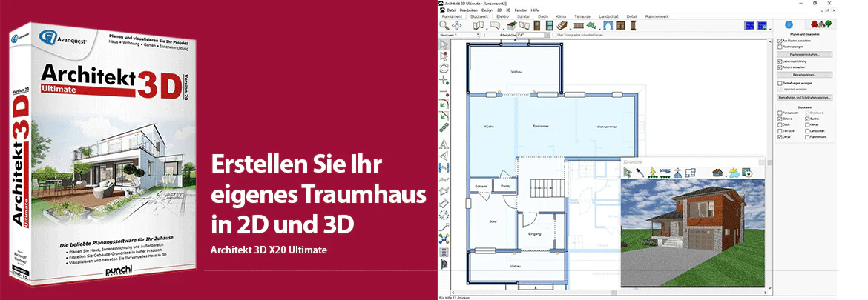This screenshot has width=868, height=300.
Task: Select the blue archway opening tool
Action: click(x=608, y=25)
